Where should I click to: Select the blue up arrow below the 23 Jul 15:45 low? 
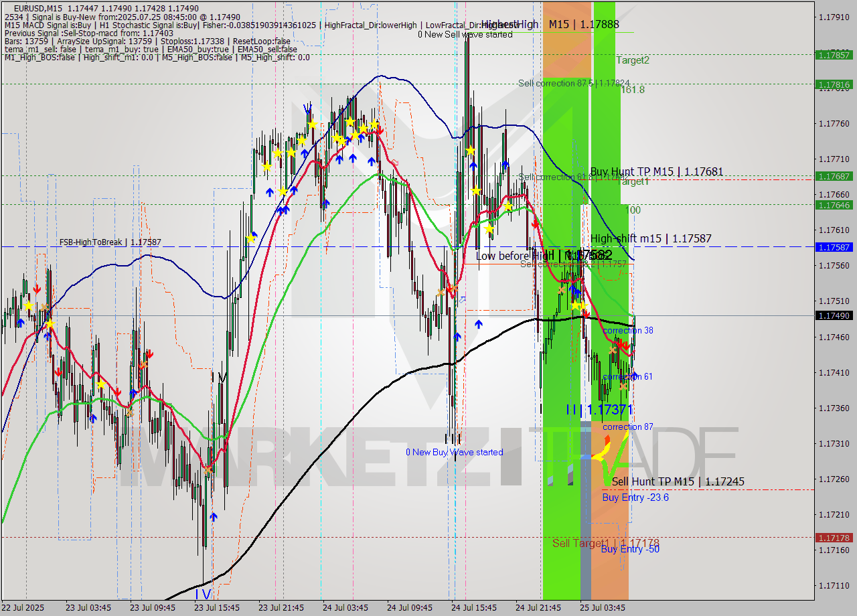click(x=214, y=516)
